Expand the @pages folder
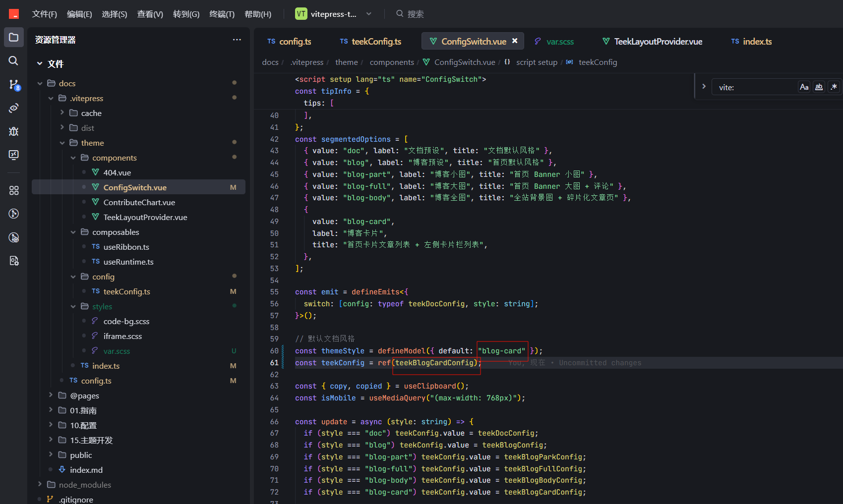 [x=51, y=395]
